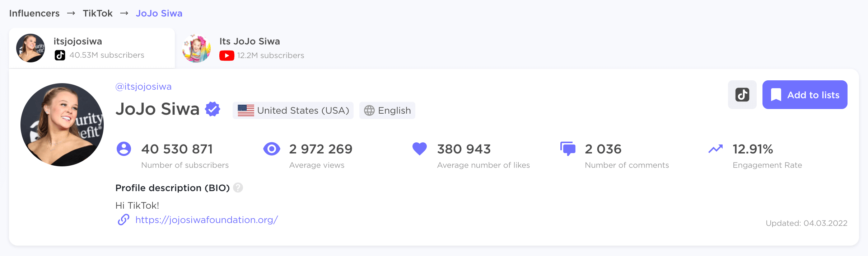Image resolution: width=868 pixels, height=256 pixels.
Task: Click the average views eye icon
Action: pos(272,149)
